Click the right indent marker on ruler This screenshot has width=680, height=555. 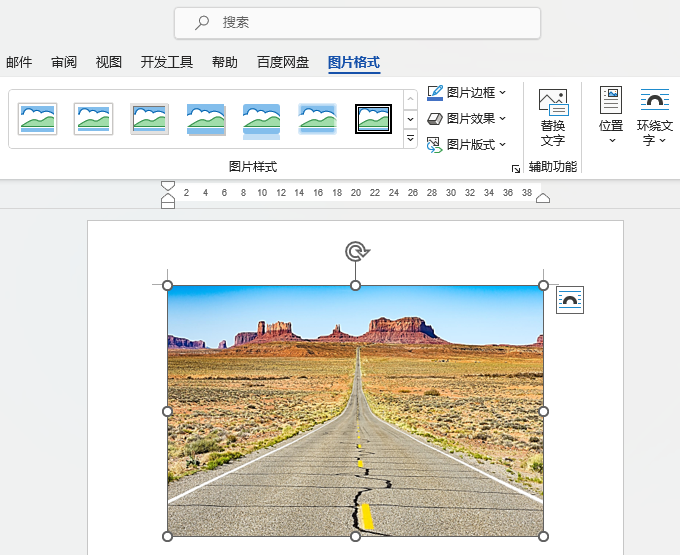pyautogui.click(x=543, y=198)
